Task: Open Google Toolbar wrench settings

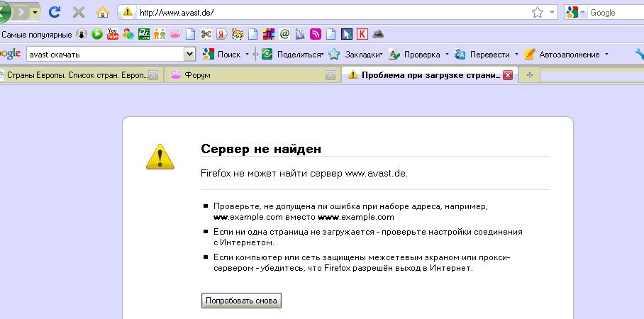Action: pos(638,54)
